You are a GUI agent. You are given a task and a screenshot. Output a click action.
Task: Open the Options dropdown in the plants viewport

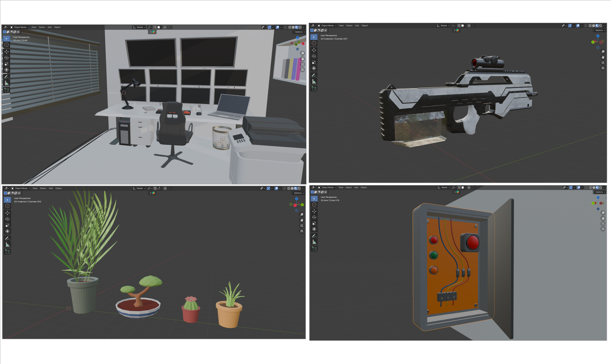299,193
